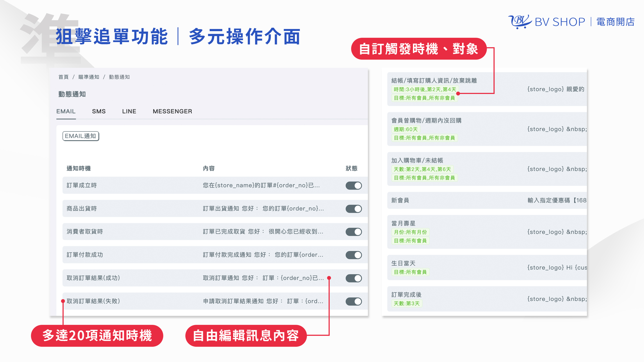The width and height of the screenshot is (644, 362).
Task: Click the BV SHOP logo icon
Action: [x=520, y=22]
